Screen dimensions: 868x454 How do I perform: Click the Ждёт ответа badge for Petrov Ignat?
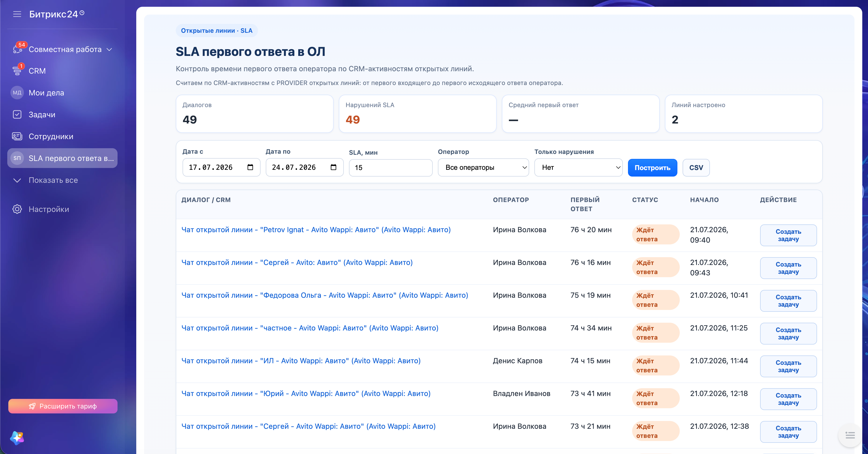point(656,234)
